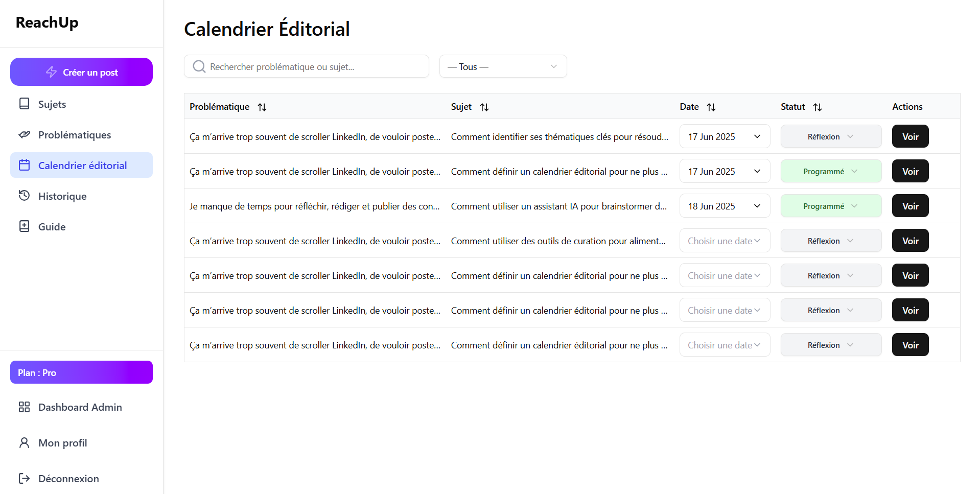Screen dimensions: 980x494
Task: Click Voir in the last table row
Action: coord(910,345)
